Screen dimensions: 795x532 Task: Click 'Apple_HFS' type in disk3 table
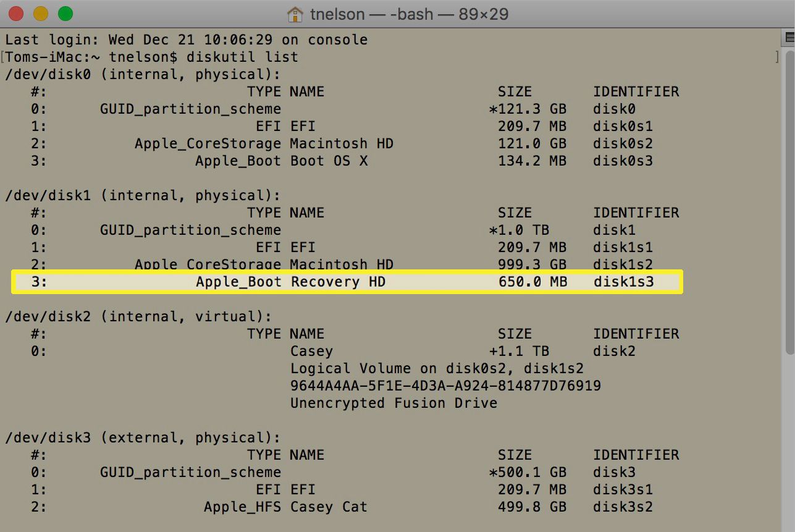pos(243,507)
